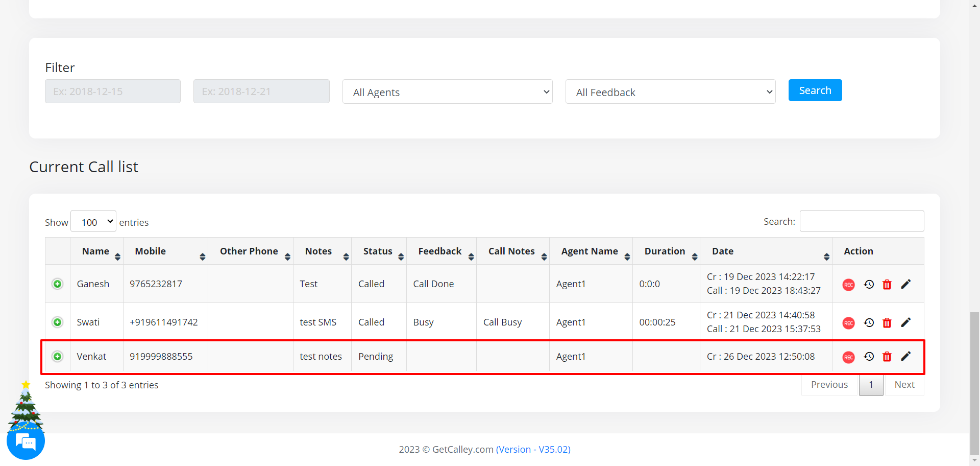Viewport: 980px width, 466px height.
Task: Delete the Venkat call entry
Action: 887,357
